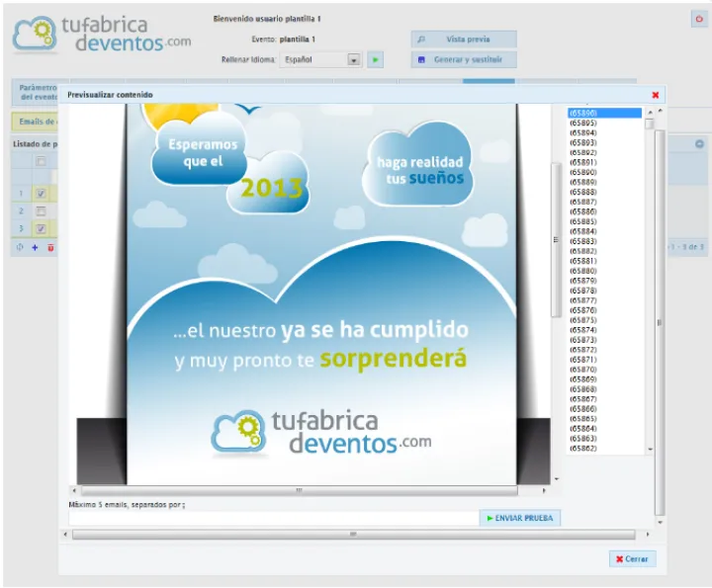The height and width of the screenshot is (588, 712).
Task: Toggle the header select-all checkbox
Action: 41,161
